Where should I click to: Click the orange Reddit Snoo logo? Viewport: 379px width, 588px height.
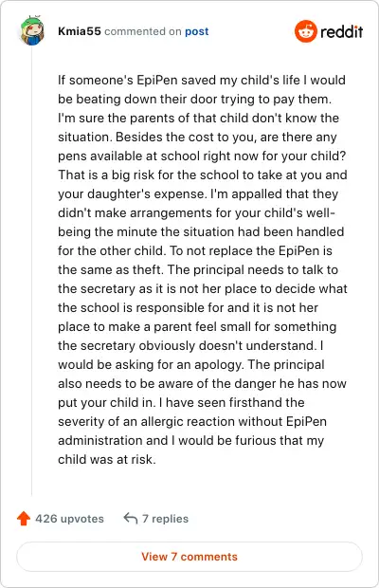[x=306, y=31]
